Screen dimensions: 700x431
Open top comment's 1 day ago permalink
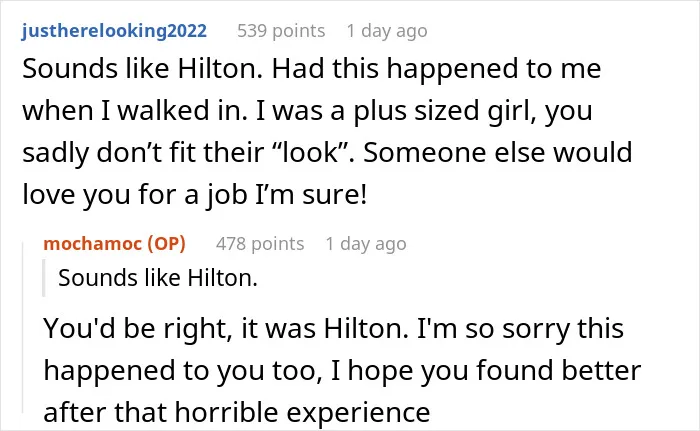[387, 31]
